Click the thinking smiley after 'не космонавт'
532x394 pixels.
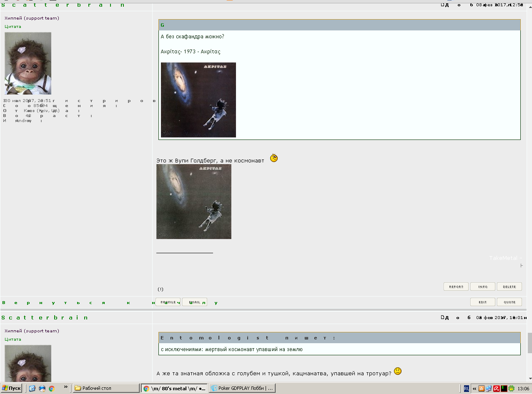click(274, 158)
